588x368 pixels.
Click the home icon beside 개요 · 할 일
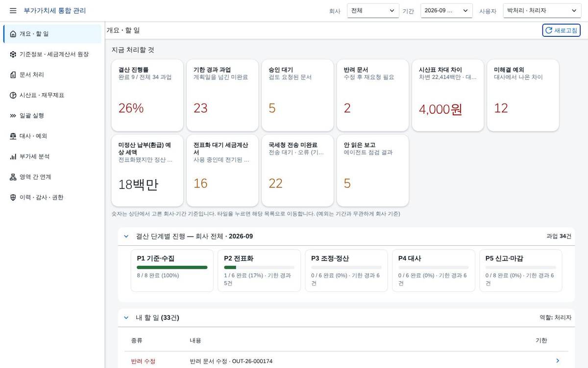click(13, 34)
